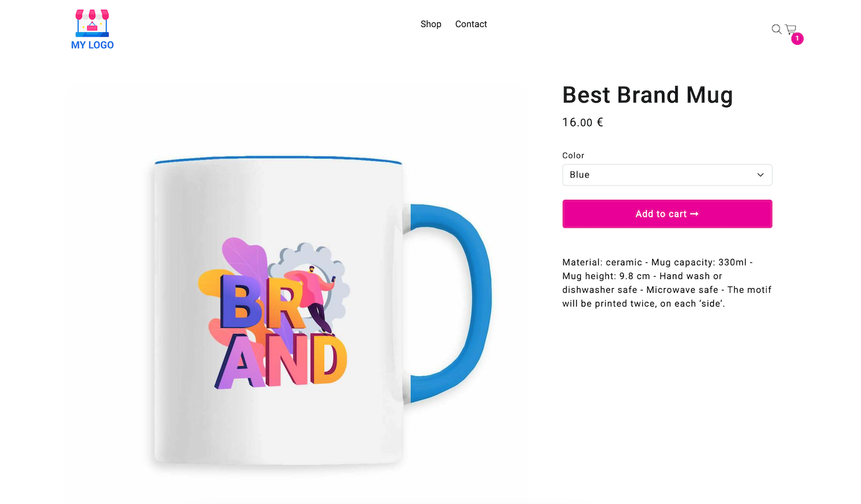This screenshot has height=504, width=861.
Task: Click the MY LOGO text link
Action: pyautogui.click(x=92, y=45)
